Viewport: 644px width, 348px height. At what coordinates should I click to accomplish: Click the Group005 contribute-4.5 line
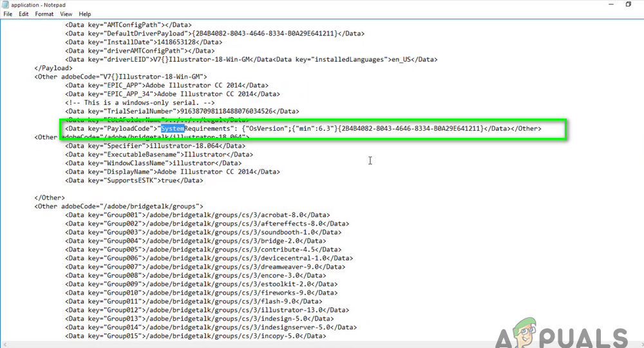[204, 249]
